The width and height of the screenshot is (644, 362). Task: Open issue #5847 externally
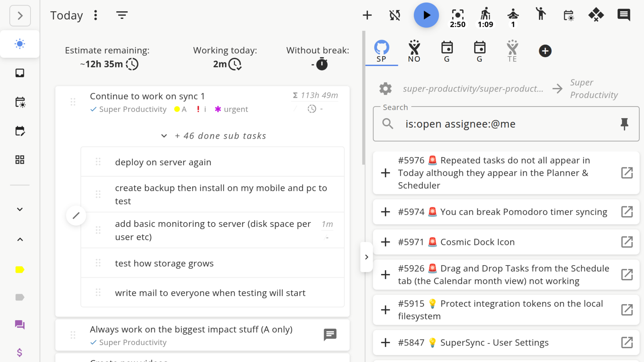627,343
